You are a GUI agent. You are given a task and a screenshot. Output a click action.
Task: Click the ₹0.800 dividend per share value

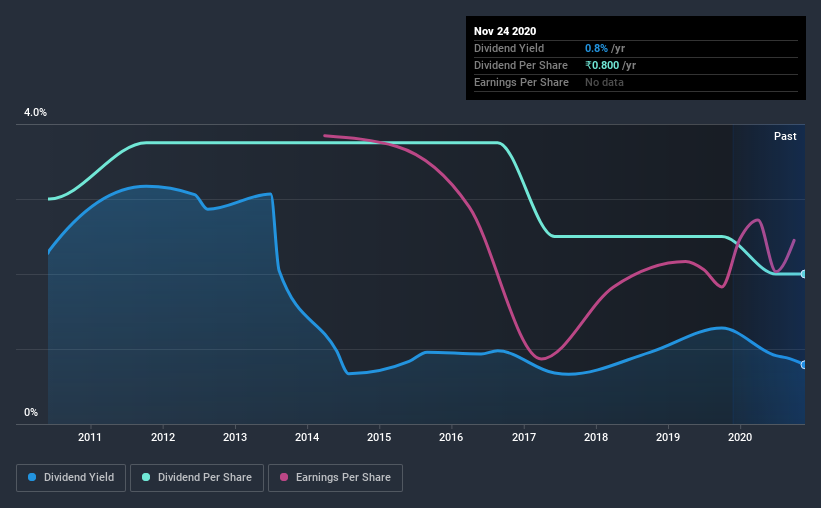point(602,65)
